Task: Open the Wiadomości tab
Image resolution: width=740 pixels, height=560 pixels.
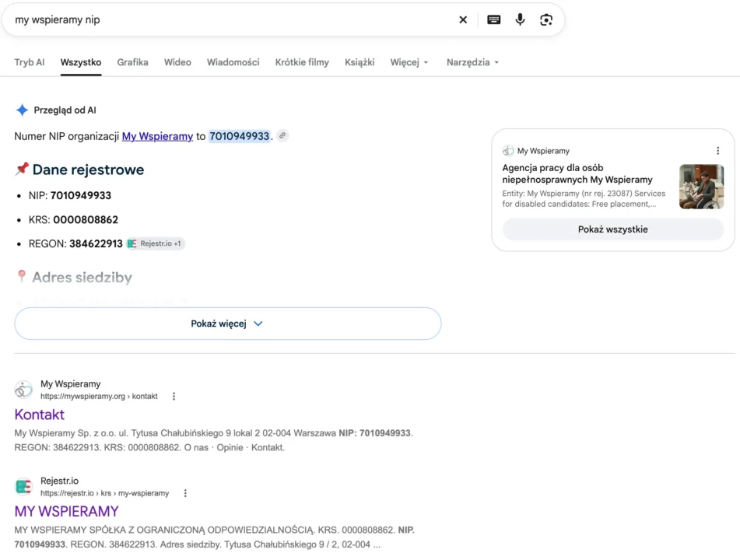Action: [x=233, y=62]
